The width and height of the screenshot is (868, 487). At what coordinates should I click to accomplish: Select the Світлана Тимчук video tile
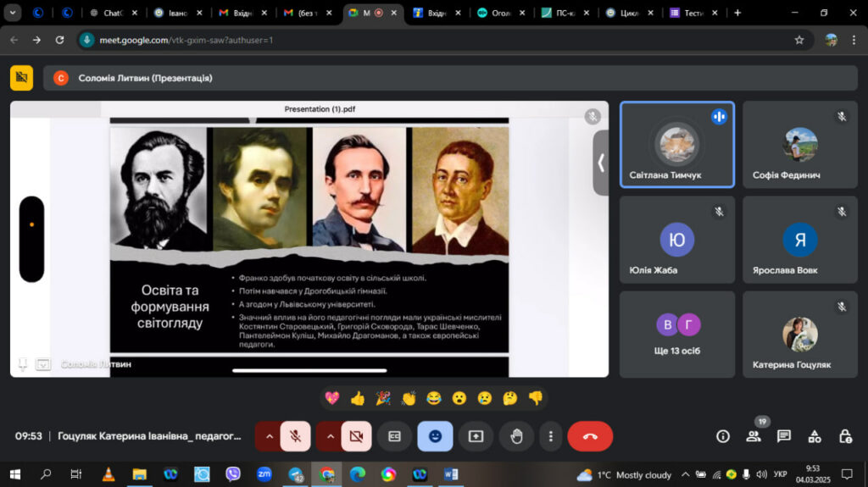676,145
